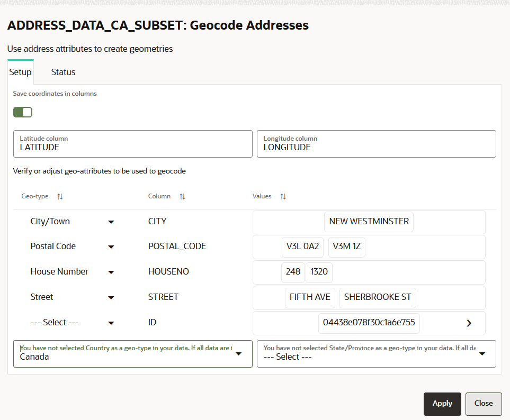Open the Street geo-type dropdown
This screenshot has height=420, width=510.
(x=111, y=297)
